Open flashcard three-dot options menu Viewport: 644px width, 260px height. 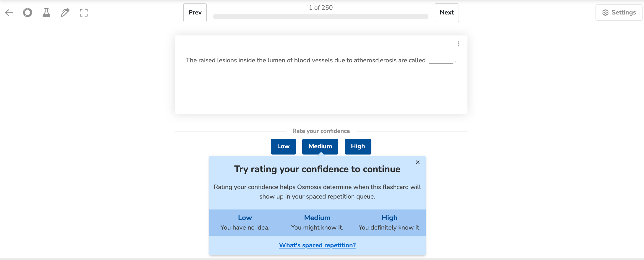coord(459,44)
